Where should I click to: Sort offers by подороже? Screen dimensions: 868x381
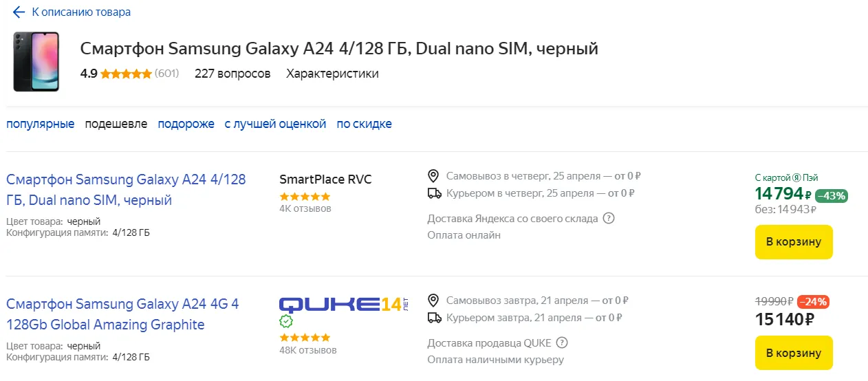[186, 124]
